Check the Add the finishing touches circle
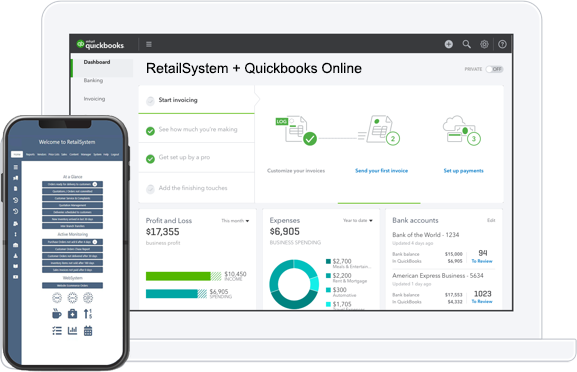577x372 pixels. [x=150, y=189]
